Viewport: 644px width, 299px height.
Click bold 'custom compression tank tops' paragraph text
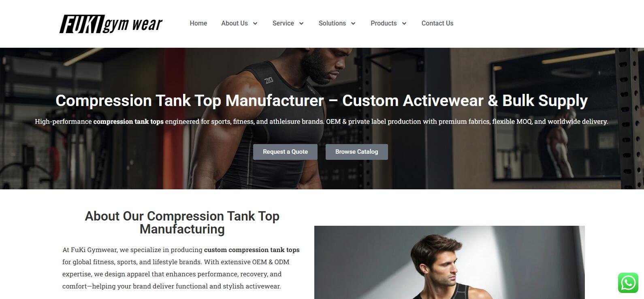click(252, 250)
